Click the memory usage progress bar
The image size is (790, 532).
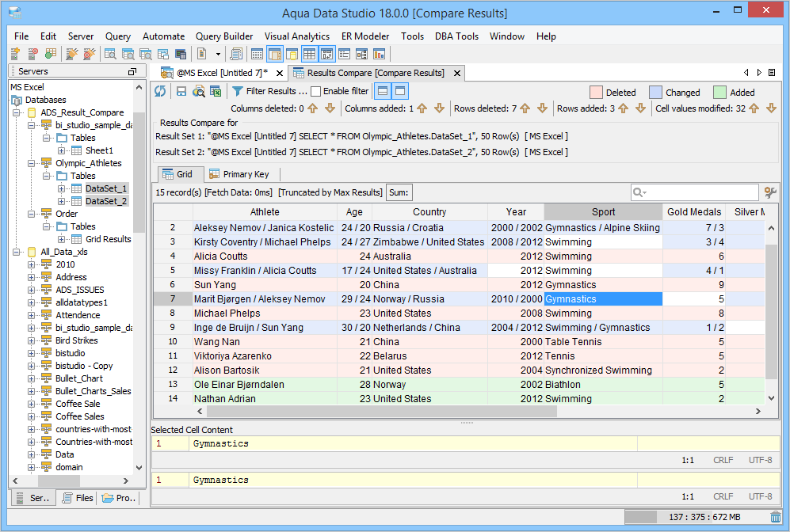click(696, 517)
